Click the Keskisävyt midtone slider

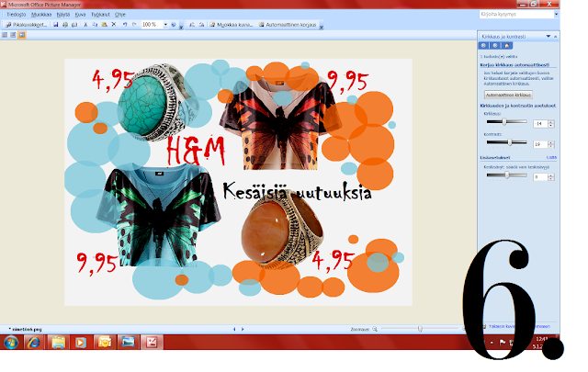506,175
